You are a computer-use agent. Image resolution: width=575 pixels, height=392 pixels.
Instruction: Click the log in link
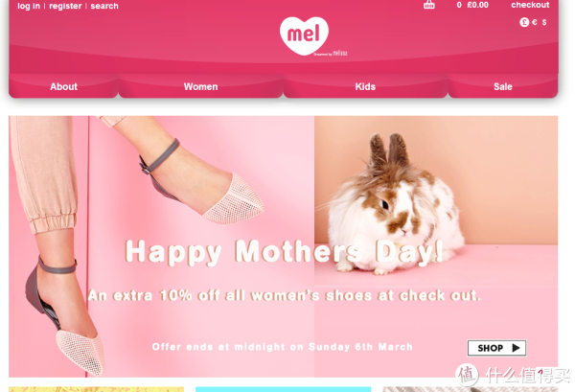click(29, 6)
